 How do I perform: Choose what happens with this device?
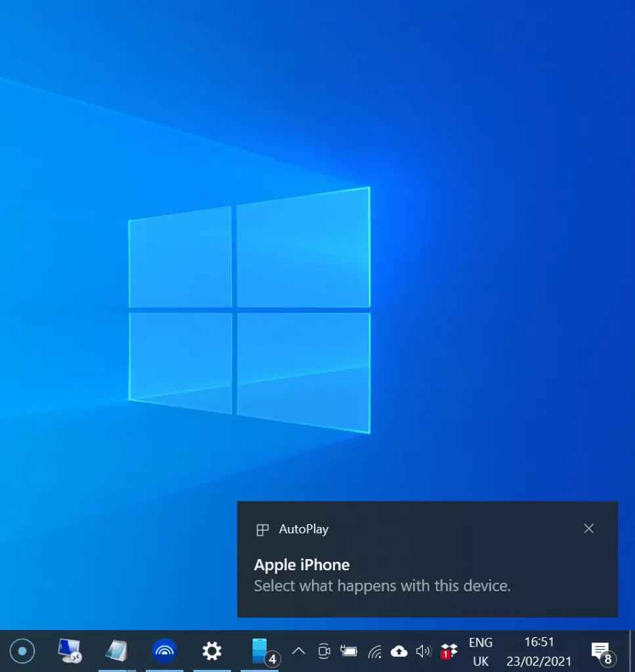point(382,585)
